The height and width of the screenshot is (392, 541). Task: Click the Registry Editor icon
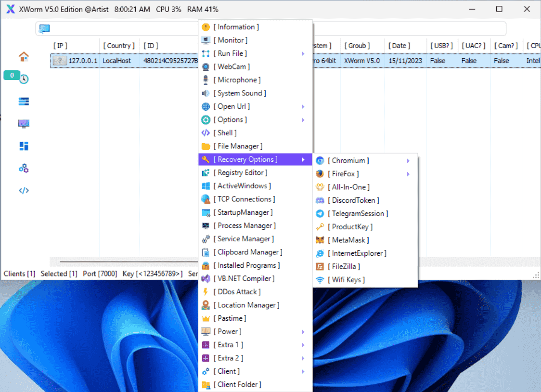tap(206, 172)
